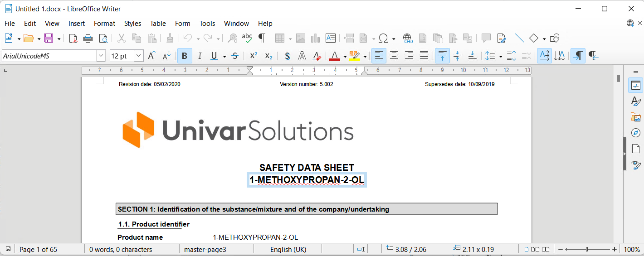Toggle Italic formatting
Image resolution: width=644 pixels, height=256 pixels.
[x=200, y=56]
